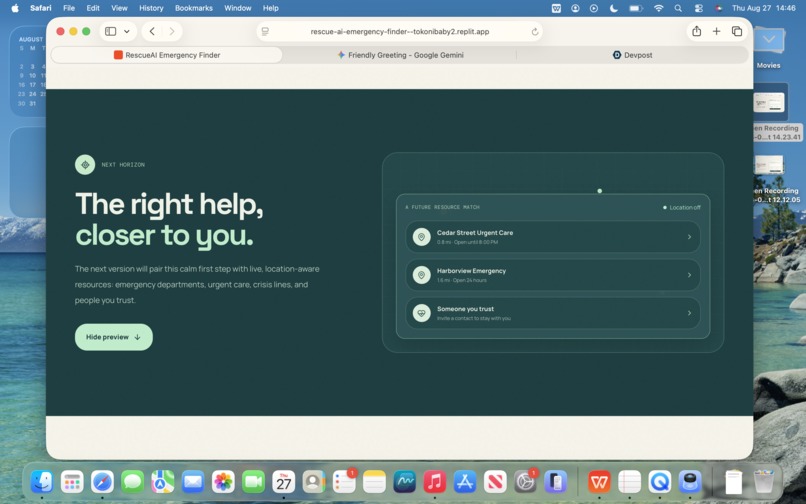
Task: Click the Safari share icon
Action: (x=697, y=31)
